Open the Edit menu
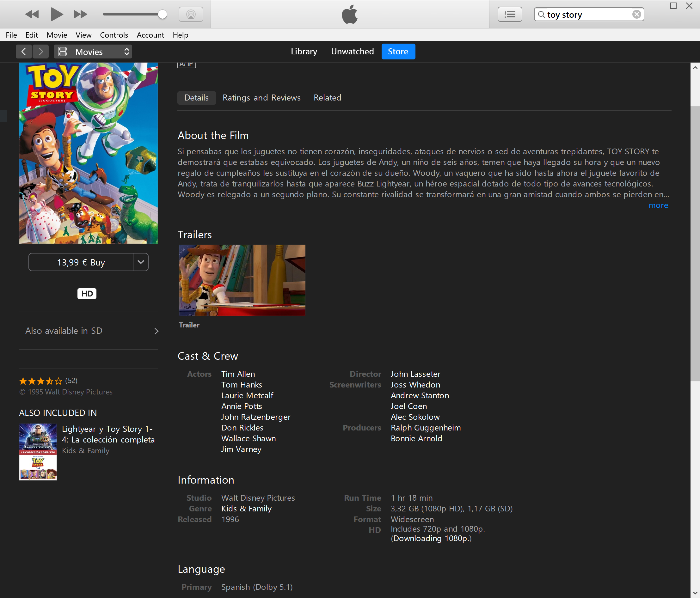700x598 pixels. 32,35
